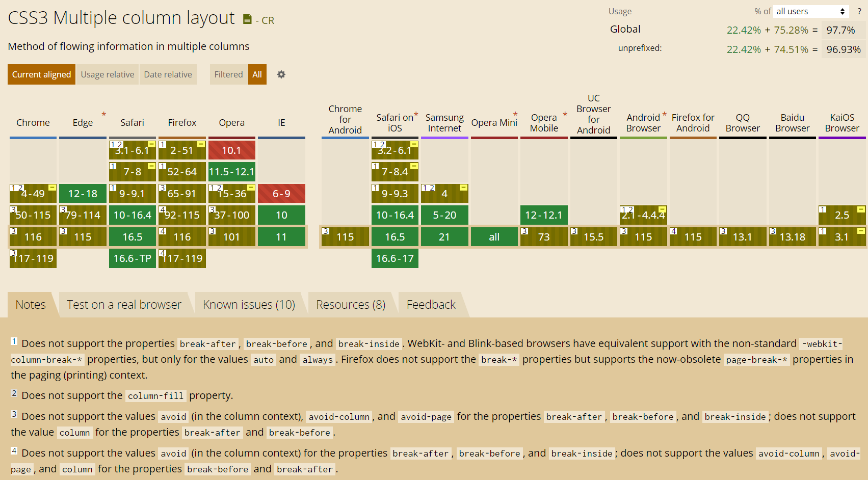Select the Filtered browsers option
The image size is (868, 480).
tap(228, 74)
